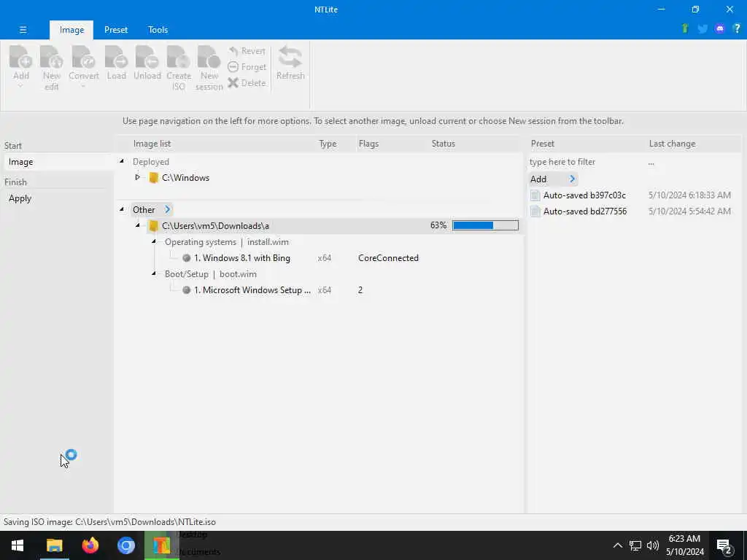Screen dimensions: 747x560
Task: Click the 5/10/2024 6:18:33 AM timestamp
Action: coord(689,195)
